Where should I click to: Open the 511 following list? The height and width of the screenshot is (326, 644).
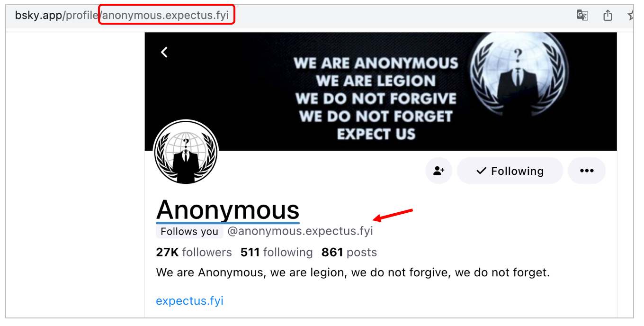[x=277, y=252]
